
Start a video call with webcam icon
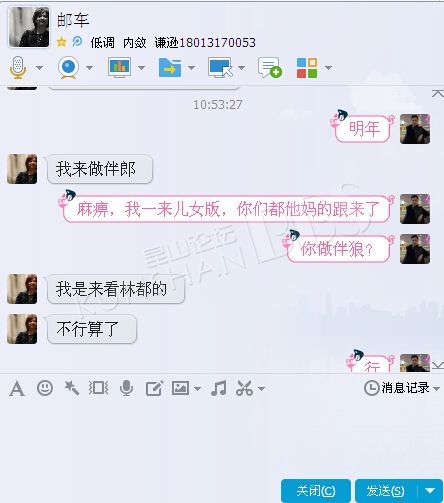tap(68, 68)
